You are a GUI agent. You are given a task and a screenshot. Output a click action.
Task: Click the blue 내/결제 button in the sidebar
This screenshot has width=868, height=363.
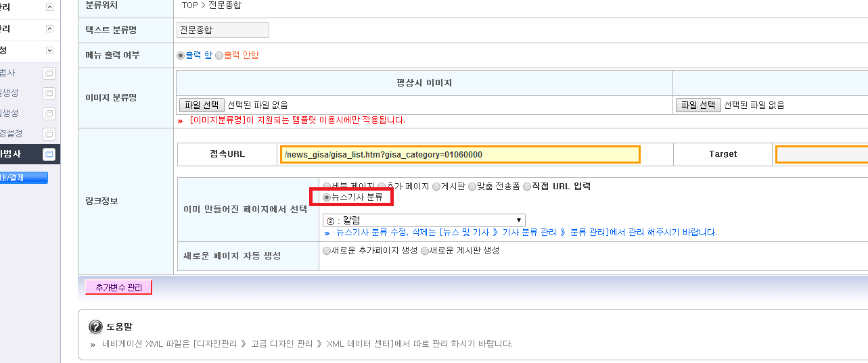coord(24,178)
